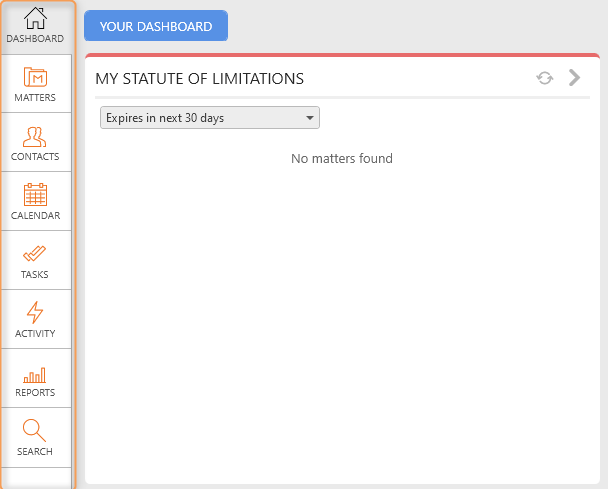Select the Reports bar chart icon
This screenshot has width=608, height=489.
click(x=35, y=375)
